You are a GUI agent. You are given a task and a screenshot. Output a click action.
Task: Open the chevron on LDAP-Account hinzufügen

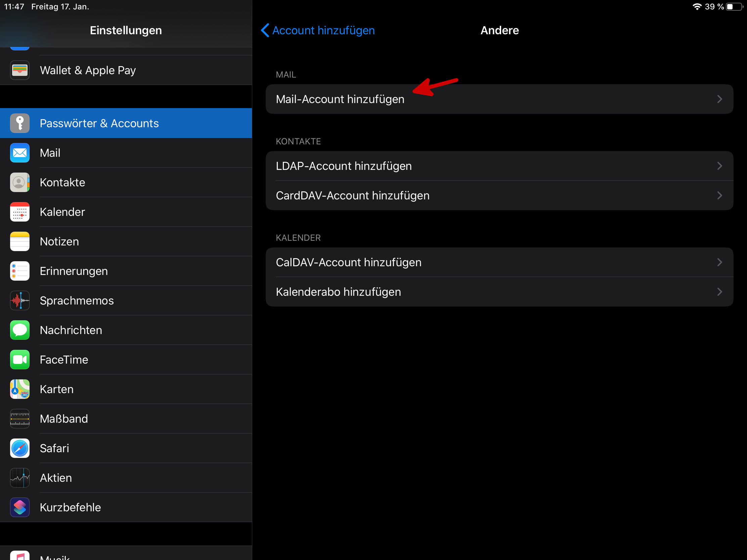click(719, 166)
